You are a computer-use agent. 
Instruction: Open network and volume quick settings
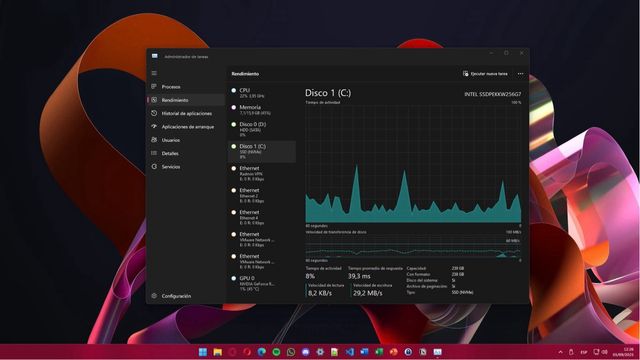click(600, 352)
